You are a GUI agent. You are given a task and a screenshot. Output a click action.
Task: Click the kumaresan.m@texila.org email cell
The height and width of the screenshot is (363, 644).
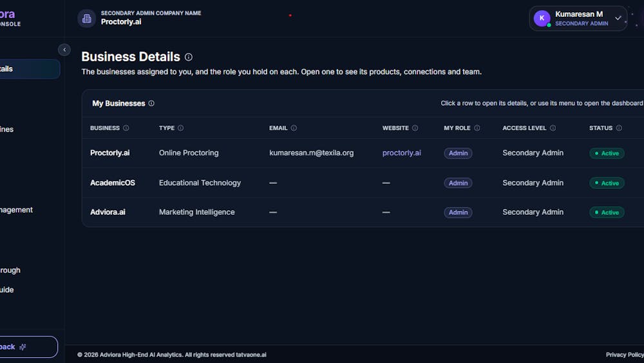[311, 153]
